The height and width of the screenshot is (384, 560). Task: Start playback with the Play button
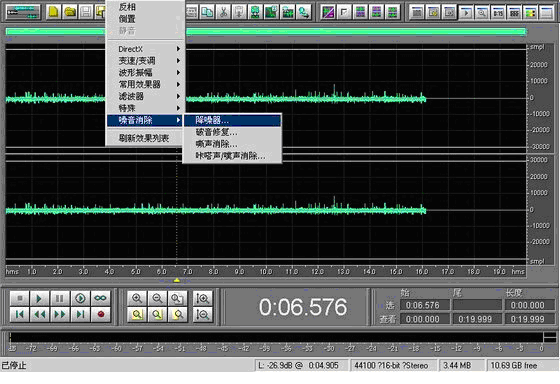pyautogui.click(x=40, y=298)
